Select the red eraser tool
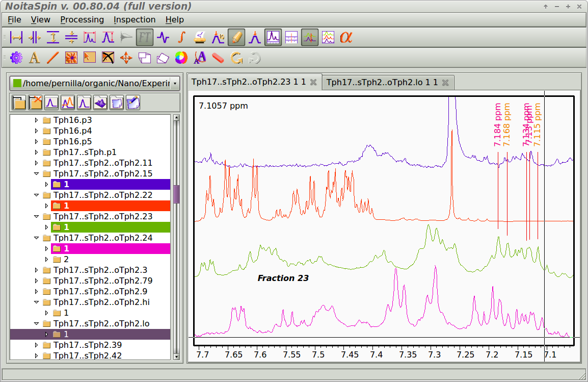 pyautogui.click(x=218, y=58)
